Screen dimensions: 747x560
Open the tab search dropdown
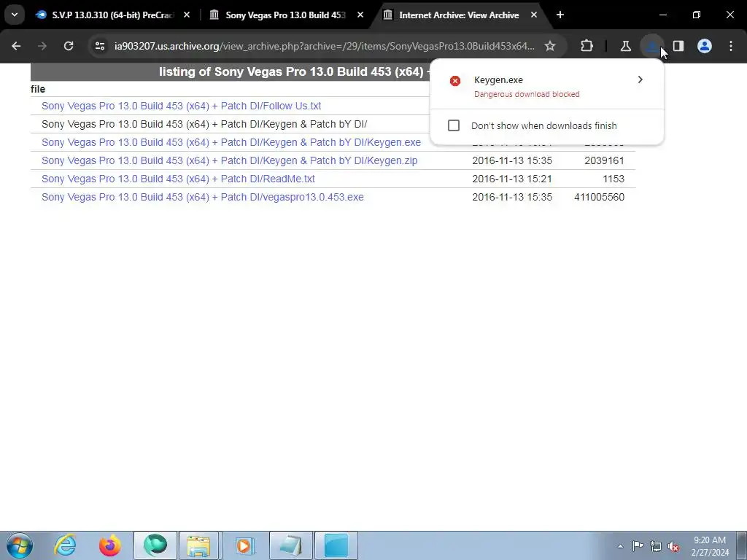pos(15,15)
